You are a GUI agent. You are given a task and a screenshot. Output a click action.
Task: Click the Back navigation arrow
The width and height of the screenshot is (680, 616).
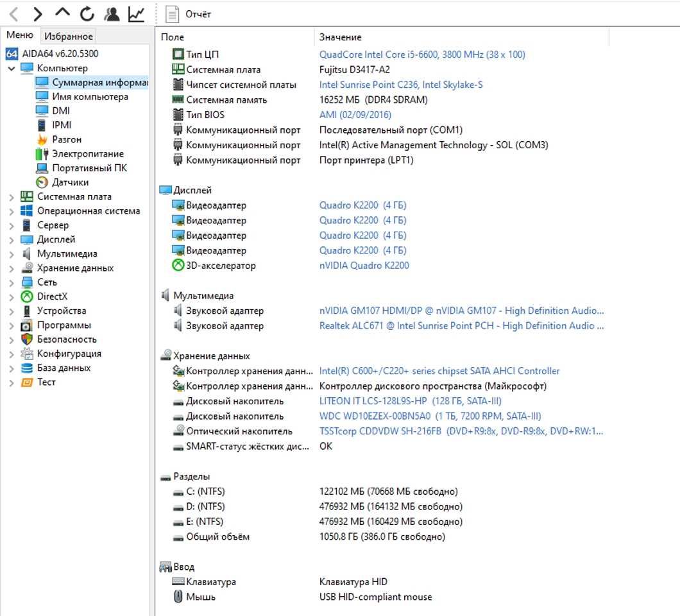point(14,14)
